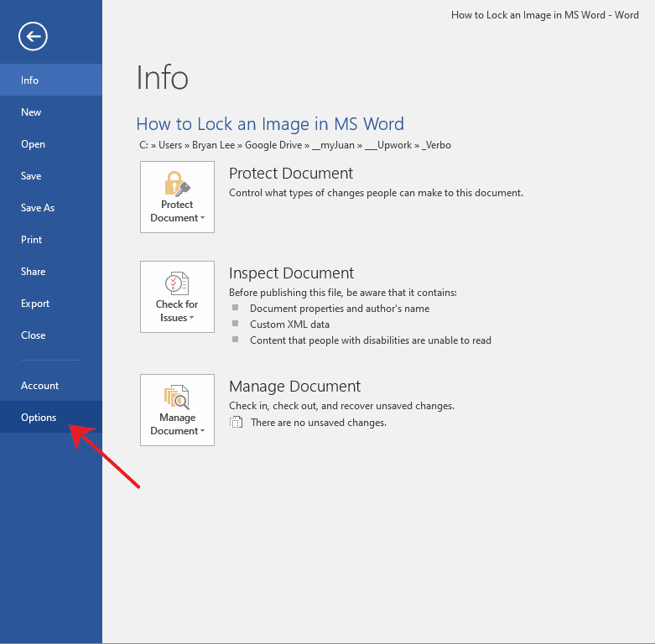
Task: Click the 'Custom XML data' item
Action: click(x=289, y=324)
